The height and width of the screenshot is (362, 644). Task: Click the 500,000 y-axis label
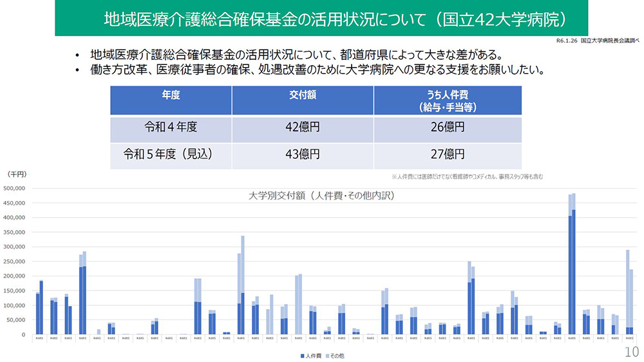14,188
